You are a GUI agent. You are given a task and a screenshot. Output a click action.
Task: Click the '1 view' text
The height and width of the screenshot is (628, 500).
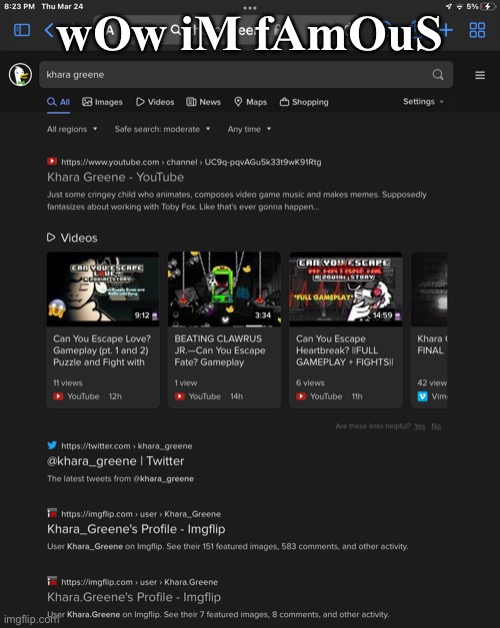pyautogui.click(x=185, y=383)
